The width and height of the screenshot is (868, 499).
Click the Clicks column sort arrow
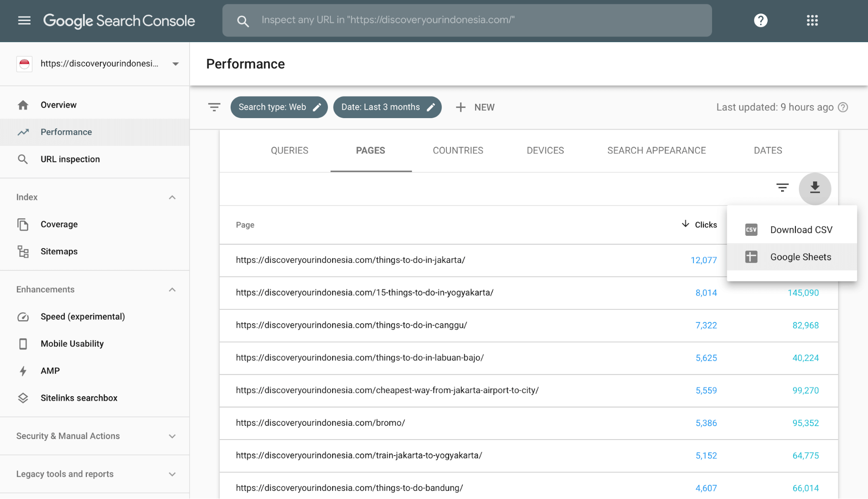pyautogui.click(x=685, y=224)
